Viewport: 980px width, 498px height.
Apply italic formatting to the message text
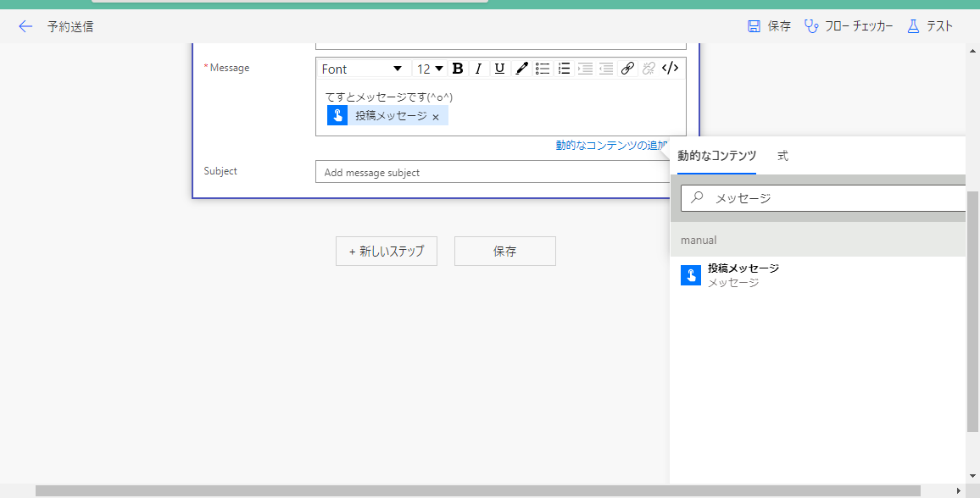coord(479,69)
